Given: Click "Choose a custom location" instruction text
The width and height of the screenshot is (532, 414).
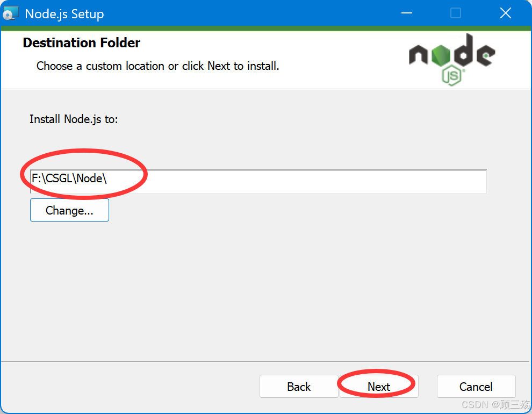Looking at the screenshot, I should [x=157, y=66].
